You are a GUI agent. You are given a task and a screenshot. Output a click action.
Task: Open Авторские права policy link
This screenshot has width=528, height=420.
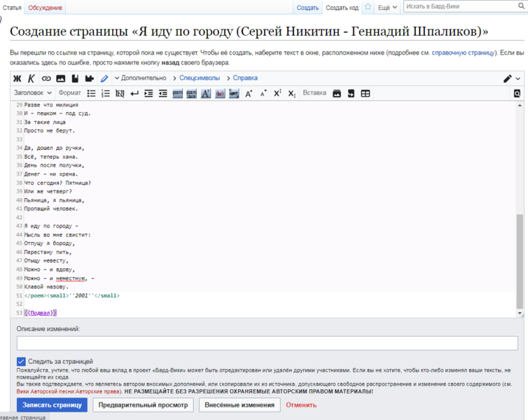click(69, 391)
